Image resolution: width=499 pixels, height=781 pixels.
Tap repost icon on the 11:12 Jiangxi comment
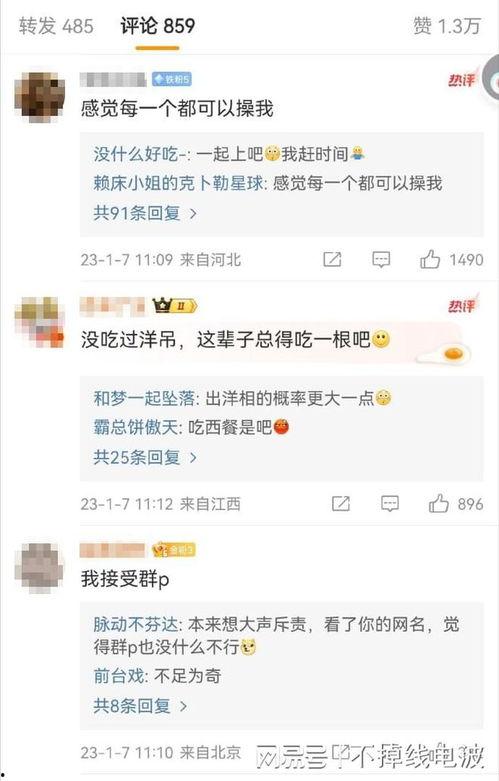coord(341,504)
